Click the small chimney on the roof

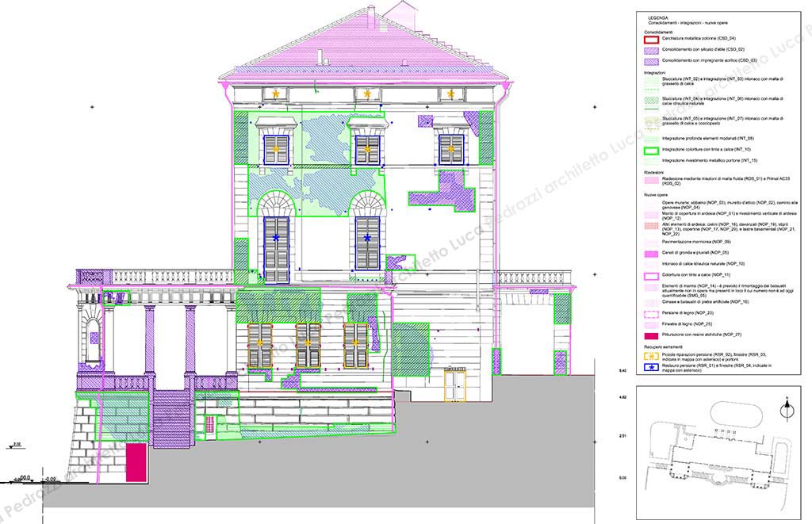pyautogui.click(x=320, y=55)
